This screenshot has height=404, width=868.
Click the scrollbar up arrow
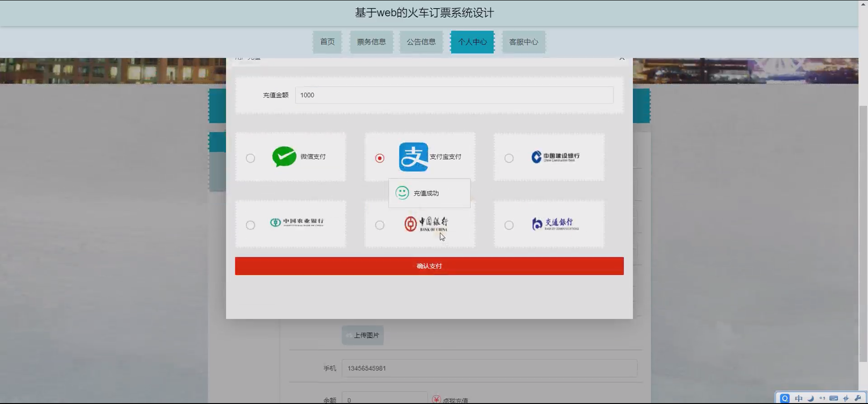tap(863, 4)
